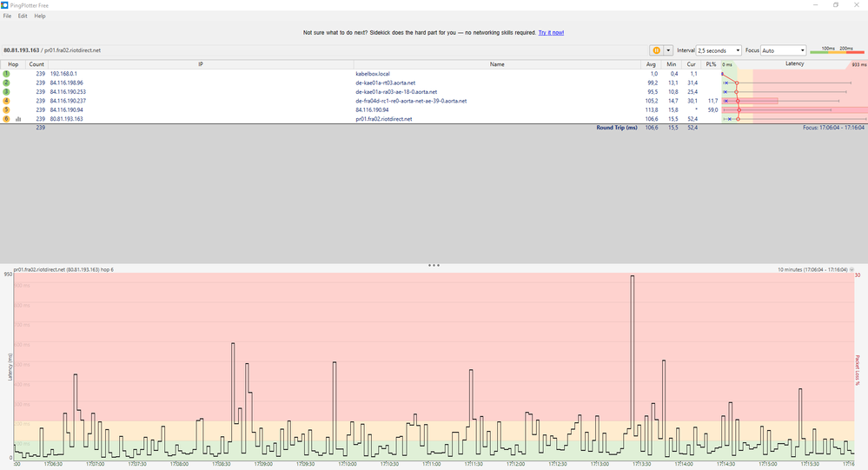Restore the window size via the title bar button
The width and height of the screenshot is (868, 470).
(836, 5)
